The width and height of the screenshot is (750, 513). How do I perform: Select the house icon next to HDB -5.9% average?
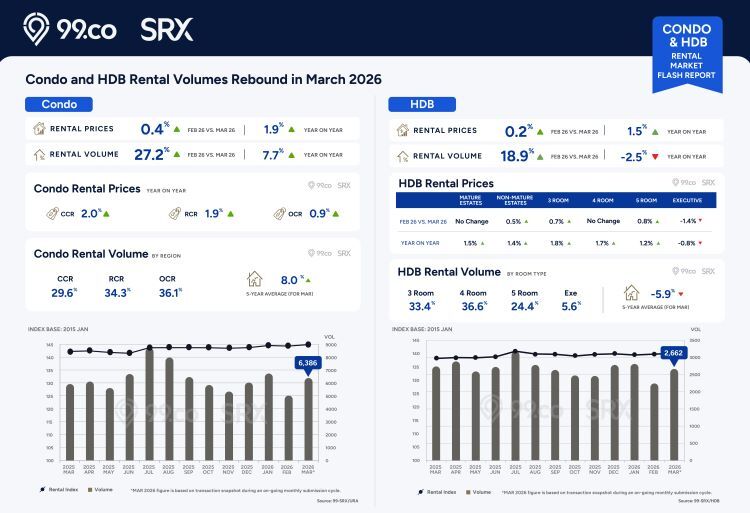631,293
